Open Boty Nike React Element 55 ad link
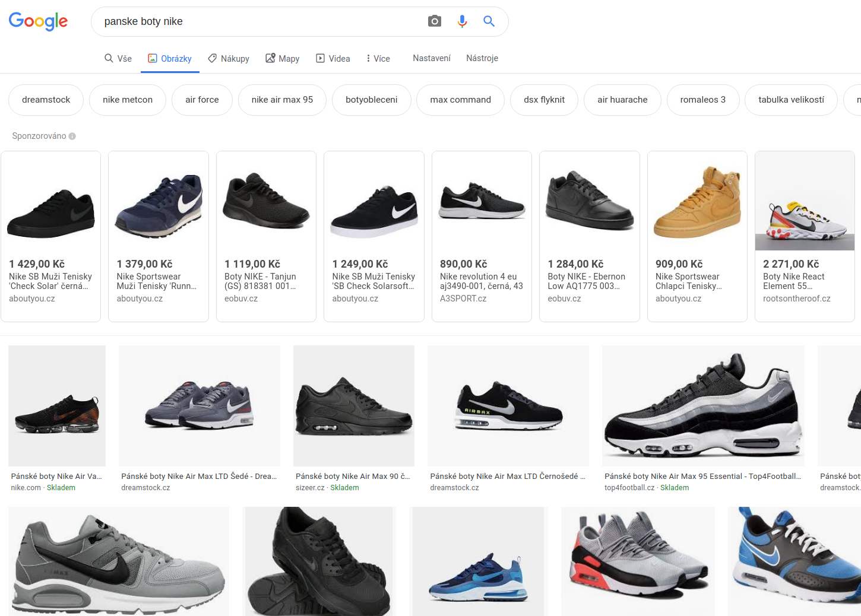 pyautogui.click(x=794, y=281)
